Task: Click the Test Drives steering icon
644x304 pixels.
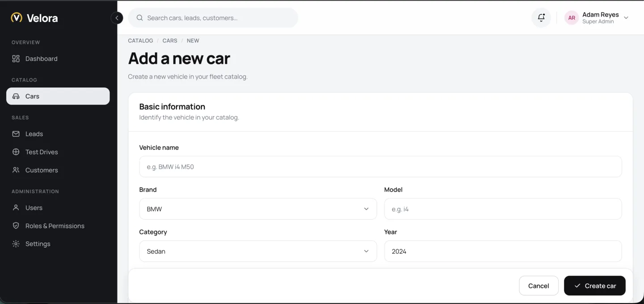Action: (x=16, y=152)
